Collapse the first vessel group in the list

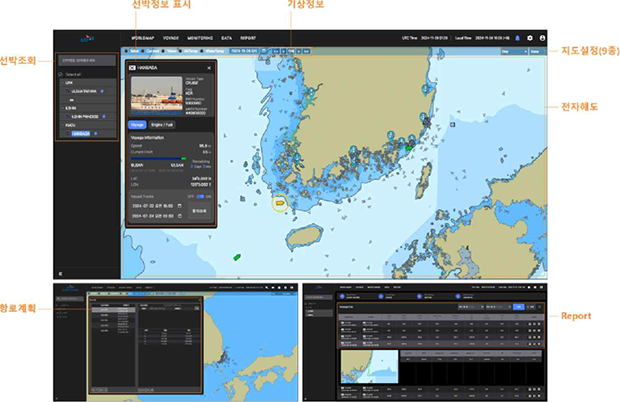point(64,84)
